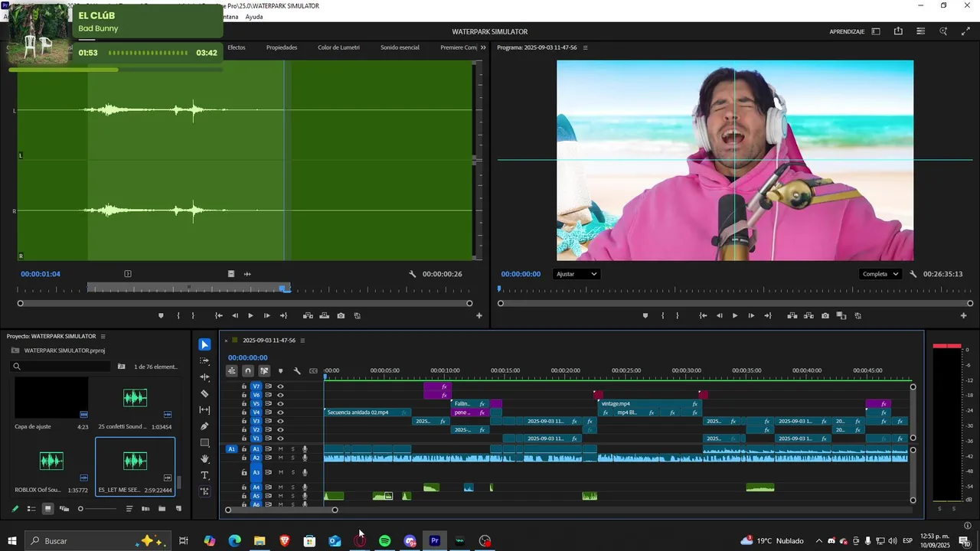Switch Project panel to list view
Viewport: 980px width, 551px height.
coord(31,509)
